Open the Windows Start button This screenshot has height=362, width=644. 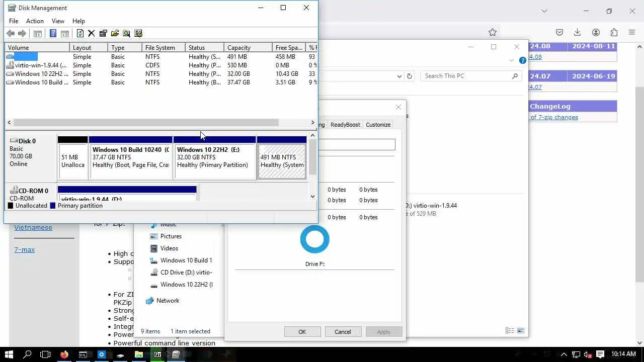(9, 354)
